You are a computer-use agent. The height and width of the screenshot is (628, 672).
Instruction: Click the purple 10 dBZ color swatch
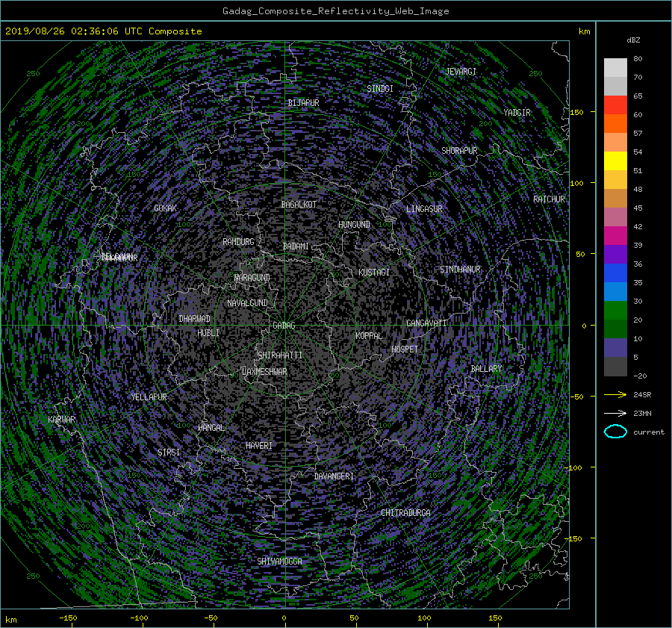(x=615, y=348)
